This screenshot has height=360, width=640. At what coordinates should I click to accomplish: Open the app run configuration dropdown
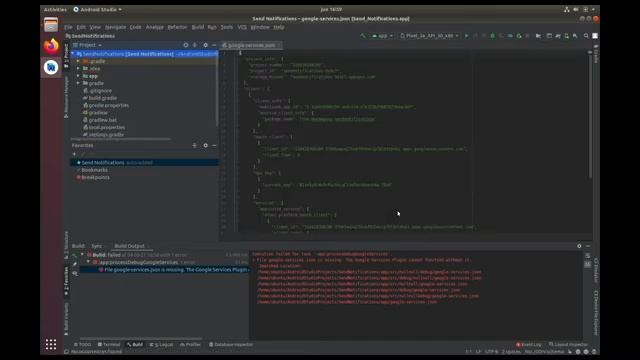[x=382, y=36]
